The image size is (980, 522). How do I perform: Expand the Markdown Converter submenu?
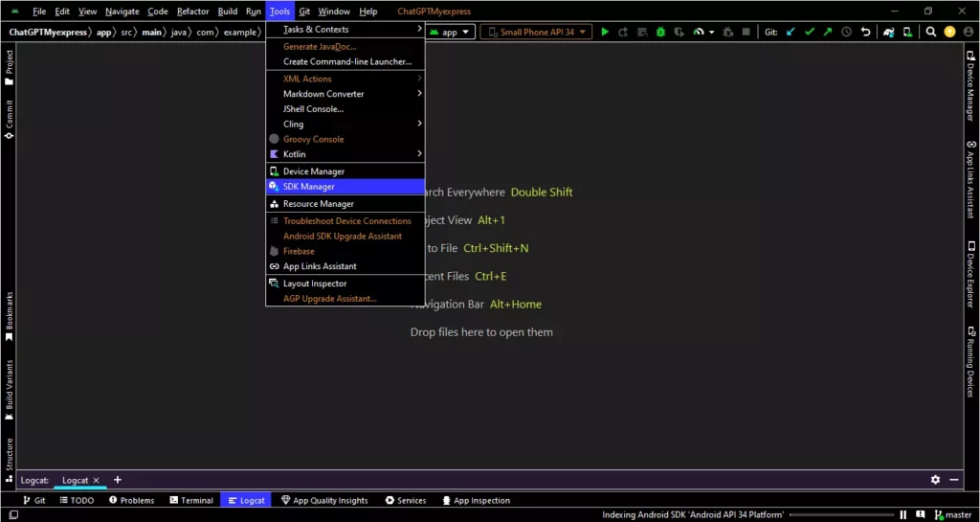click(345, 94)
